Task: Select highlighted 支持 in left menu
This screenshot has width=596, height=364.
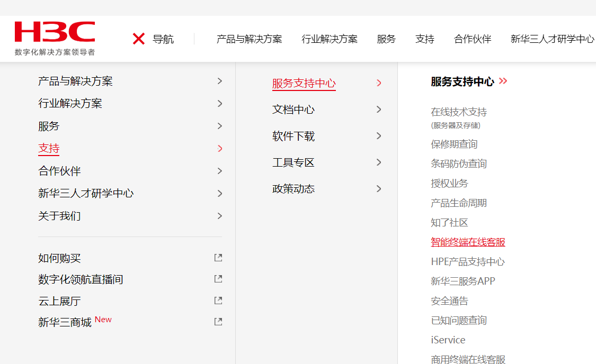Action: 49,149
